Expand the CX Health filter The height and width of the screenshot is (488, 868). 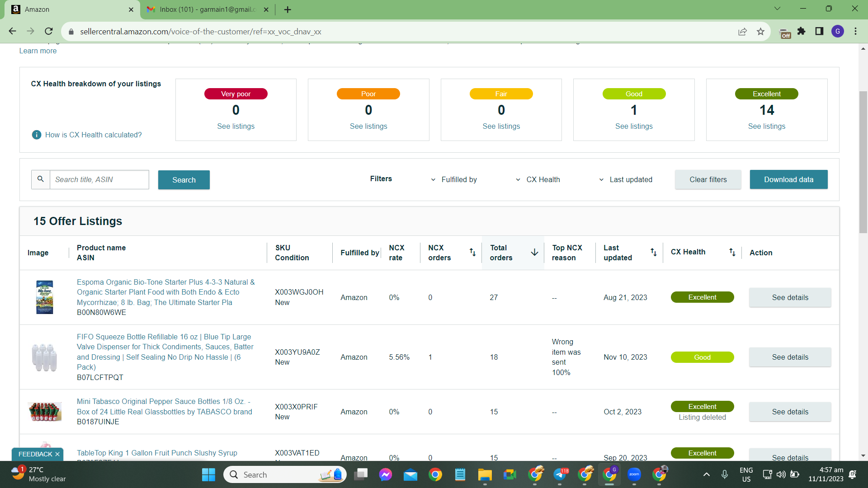pos(538,179)
